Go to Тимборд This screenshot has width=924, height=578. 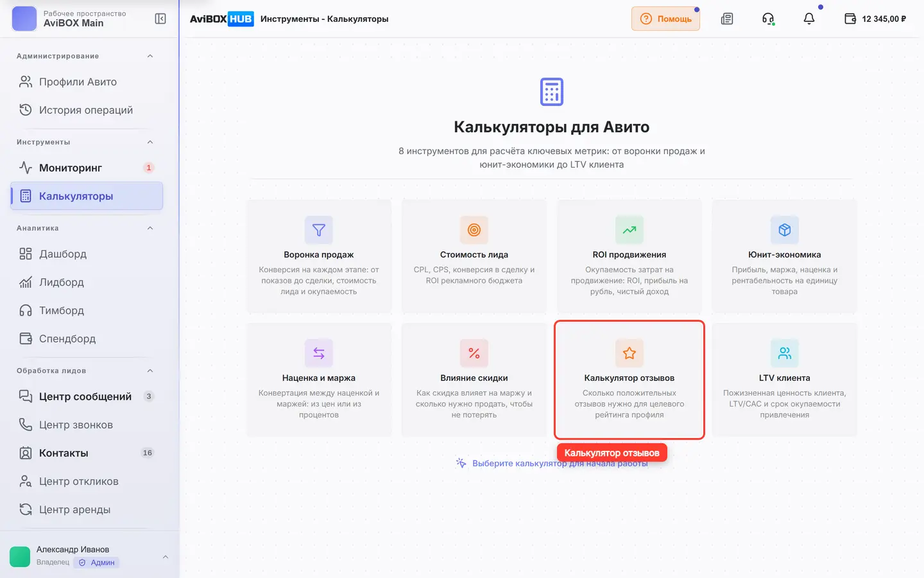87,310
